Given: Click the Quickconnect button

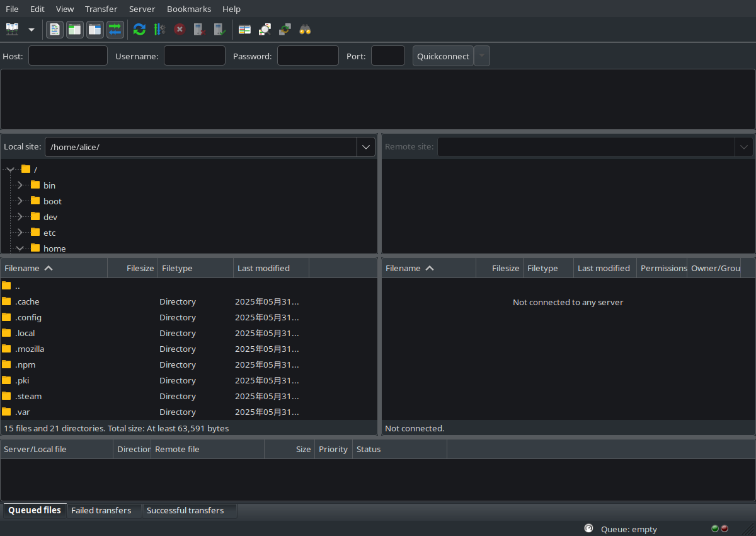Looking at the screenshot, I should tap(443, 56).
